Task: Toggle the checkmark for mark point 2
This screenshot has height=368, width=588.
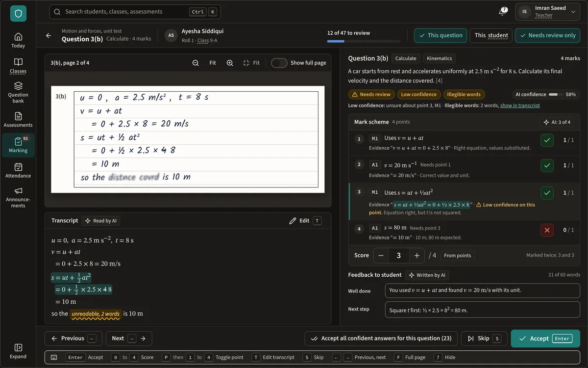Action: tap(547, 165)
